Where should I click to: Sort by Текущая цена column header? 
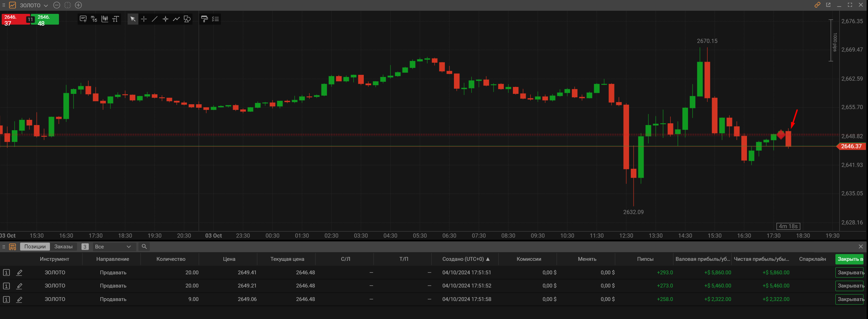tap(287, 259)
